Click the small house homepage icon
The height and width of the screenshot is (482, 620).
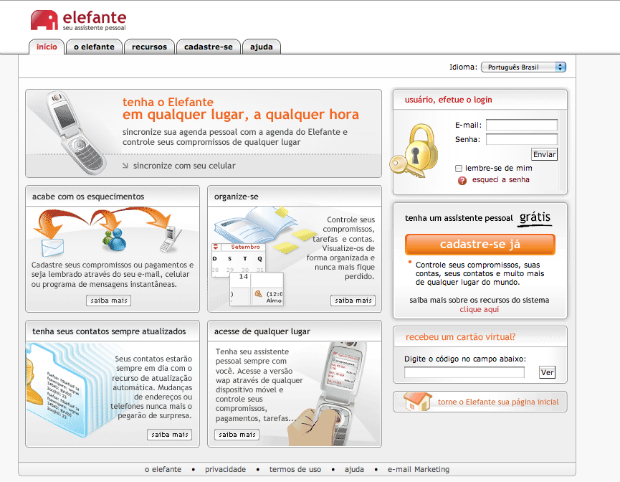coord(418,402)
